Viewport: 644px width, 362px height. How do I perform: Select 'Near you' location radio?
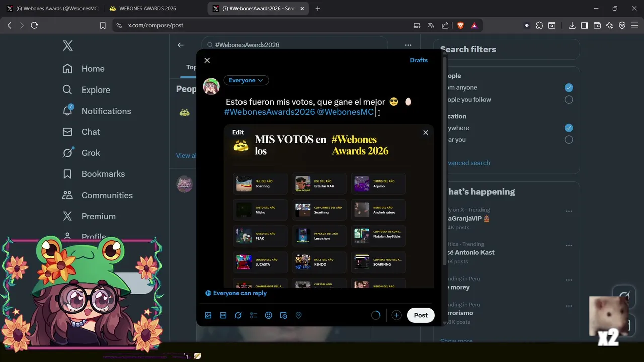(569, 140)
